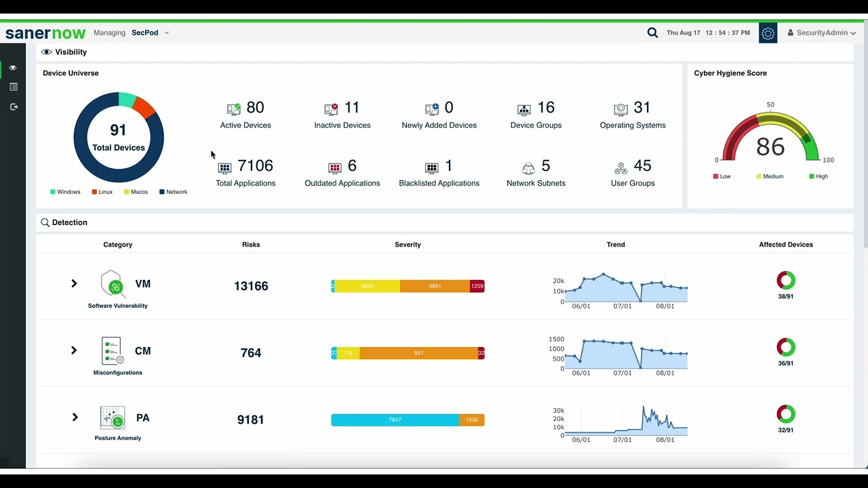
Task: Expand the VM Software Vulnerability row
Action: tap(74, 283)
